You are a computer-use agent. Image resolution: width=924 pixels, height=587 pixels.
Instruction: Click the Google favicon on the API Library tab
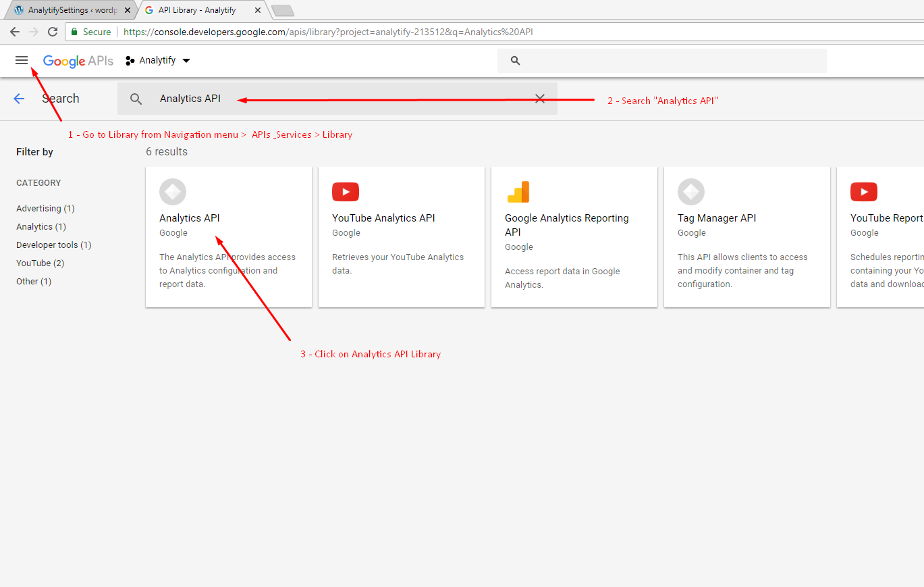point(149,10)
